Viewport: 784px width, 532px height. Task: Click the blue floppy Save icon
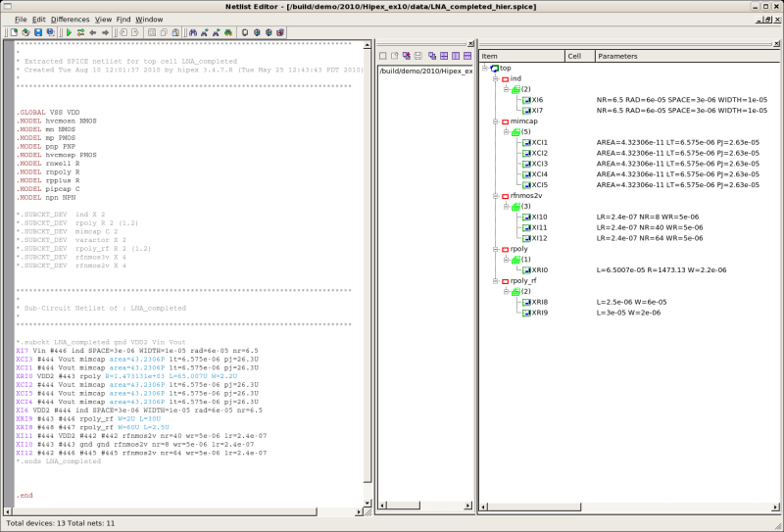39,32
